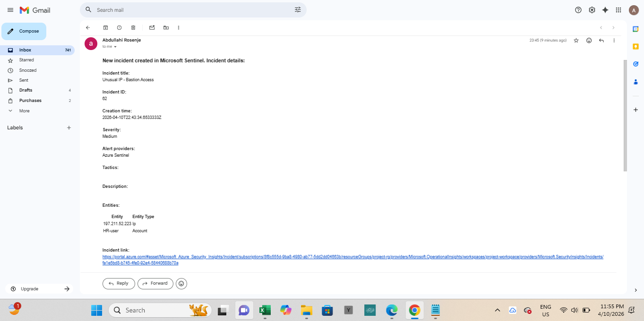Open Gmail Support help icon
The width and height of the screenshot is (644, 321).
pyautogui.click(x=578, y=10)
